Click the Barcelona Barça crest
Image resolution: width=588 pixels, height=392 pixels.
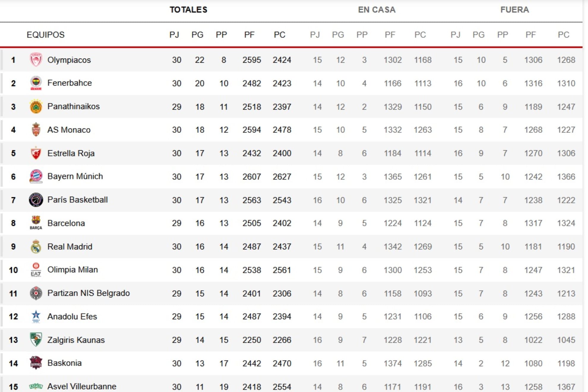pos(36,223)
